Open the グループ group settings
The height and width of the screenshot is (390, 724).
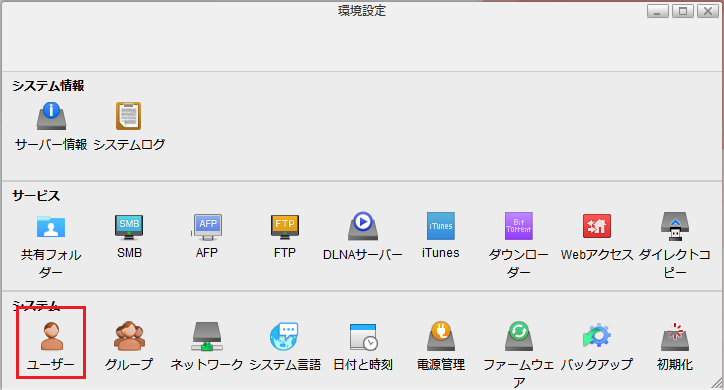pyautogui.click(x=129, y=336)
